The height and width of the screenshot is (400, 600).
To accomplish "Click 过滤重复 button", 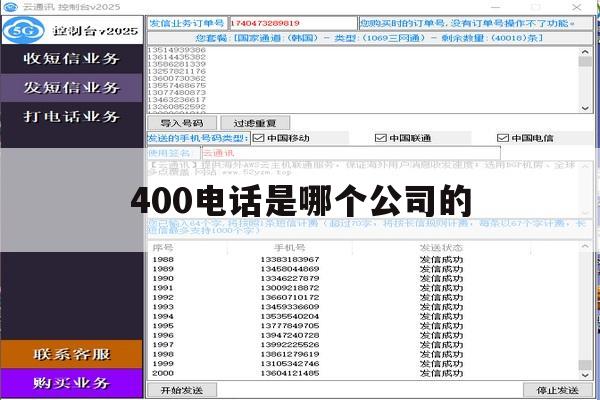I will point(255,123).
